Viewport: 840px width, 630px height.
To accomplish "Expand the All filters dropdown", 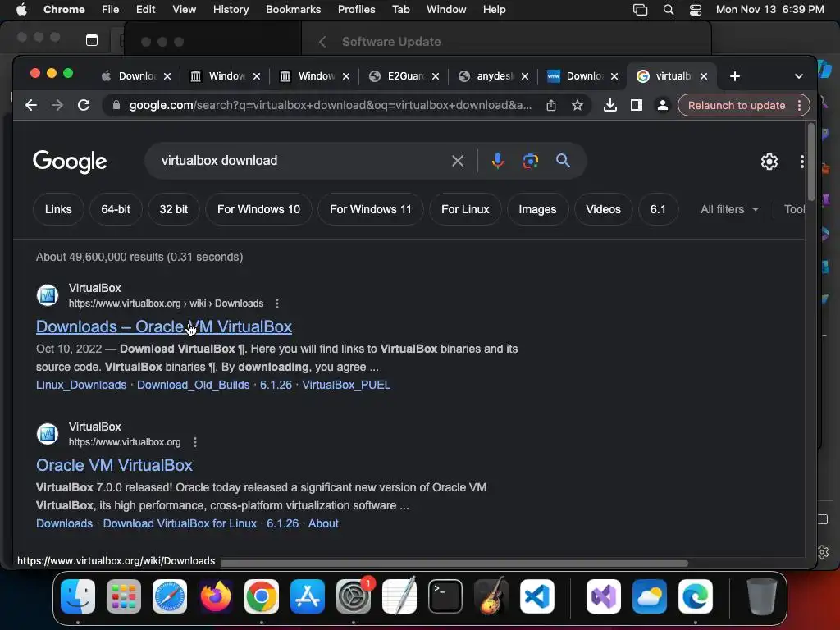I will coord(729,209).
